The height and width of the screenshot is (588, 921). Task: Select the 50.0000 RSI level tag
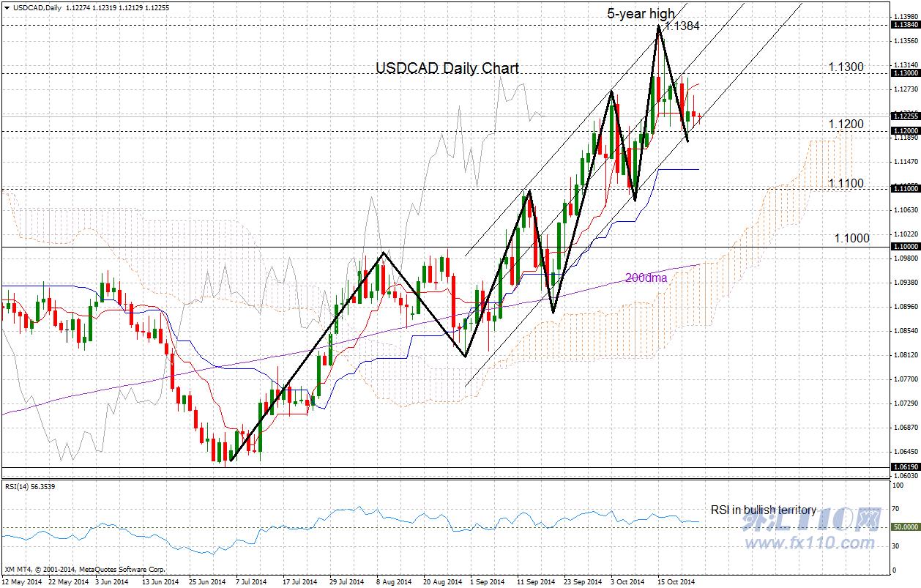[906, 526]
